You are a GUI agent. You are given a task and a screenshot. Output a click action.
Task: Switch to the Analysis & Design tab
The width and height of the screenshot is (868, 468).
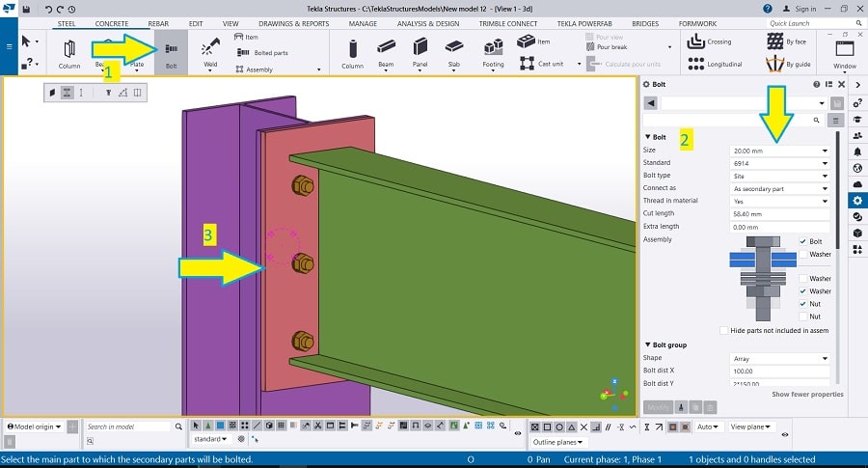pos(429,22)
